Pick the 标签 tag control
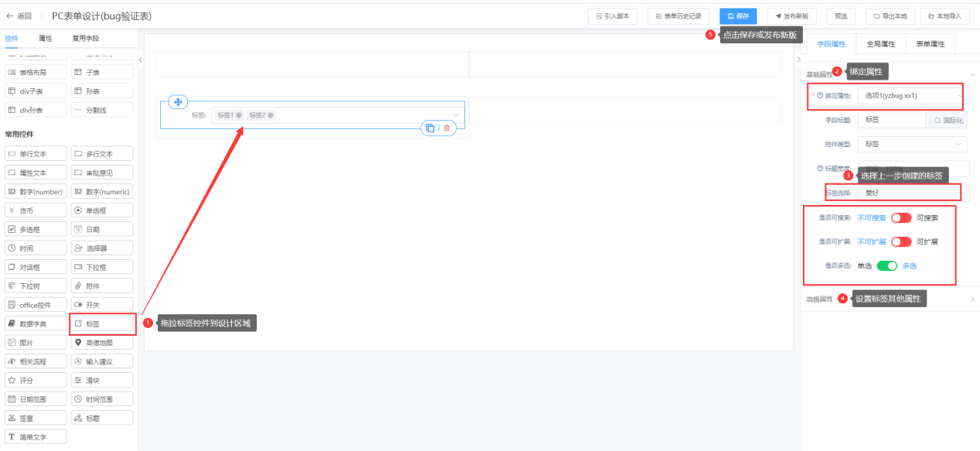The height and width of the screenshot is (451, 980). click(x=102, y=323)
